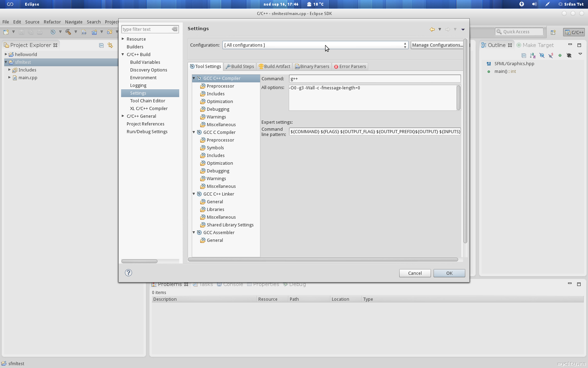Image resolution: width=588 pixels, height=368 pixels.
Task: Open the Refactor menu
Action: tap(52, 22)
